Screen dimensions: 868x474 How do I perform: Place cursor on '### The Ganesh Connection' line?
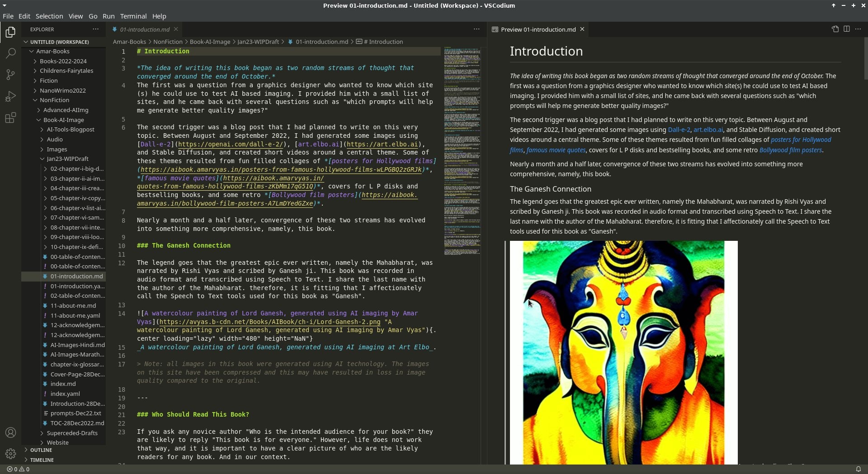click(184, 246)
